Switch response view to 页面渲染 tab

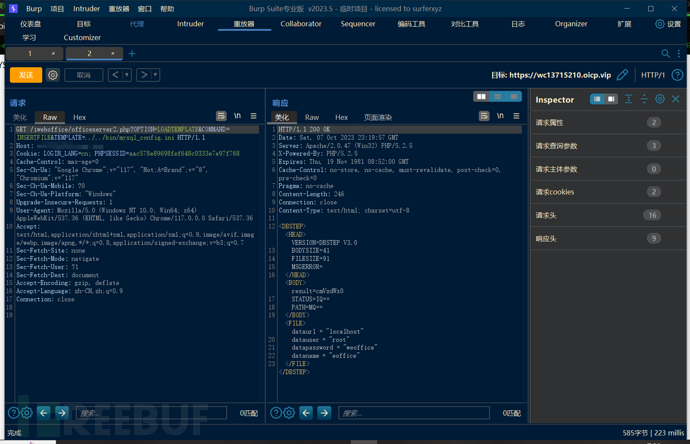(377, 117)
